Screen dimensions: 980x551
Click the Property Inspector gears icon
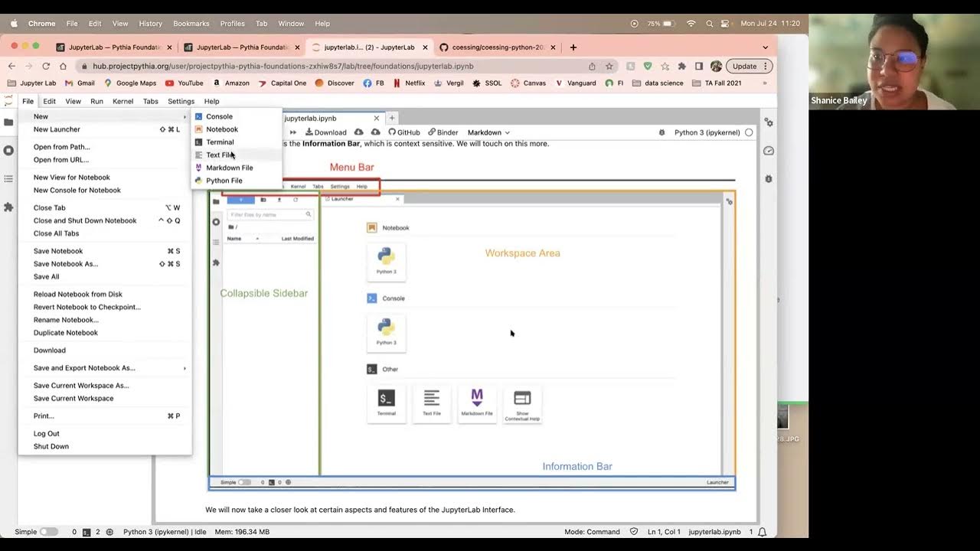coord(769,122)
